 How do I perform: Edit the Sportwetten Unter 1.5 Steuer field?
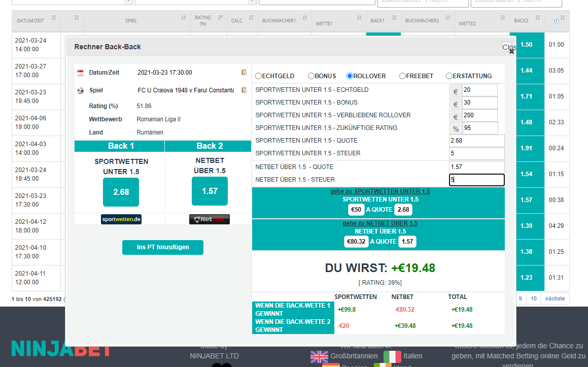476,153
